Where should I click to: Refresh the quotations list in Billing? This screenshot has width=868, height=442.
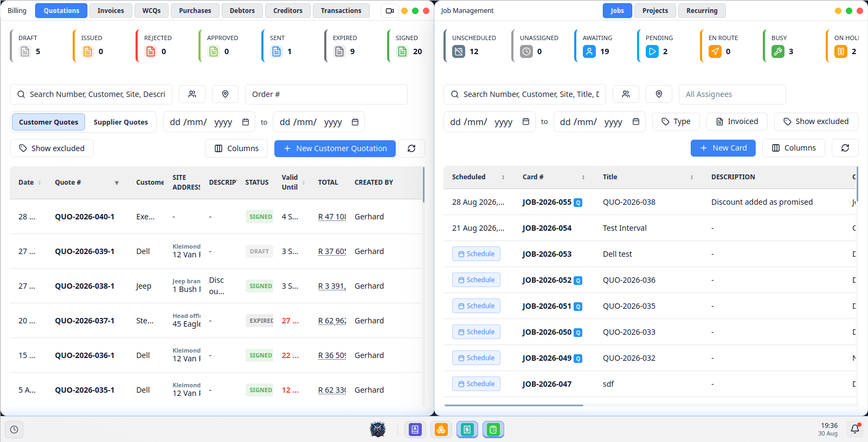(x=412, y=148)
